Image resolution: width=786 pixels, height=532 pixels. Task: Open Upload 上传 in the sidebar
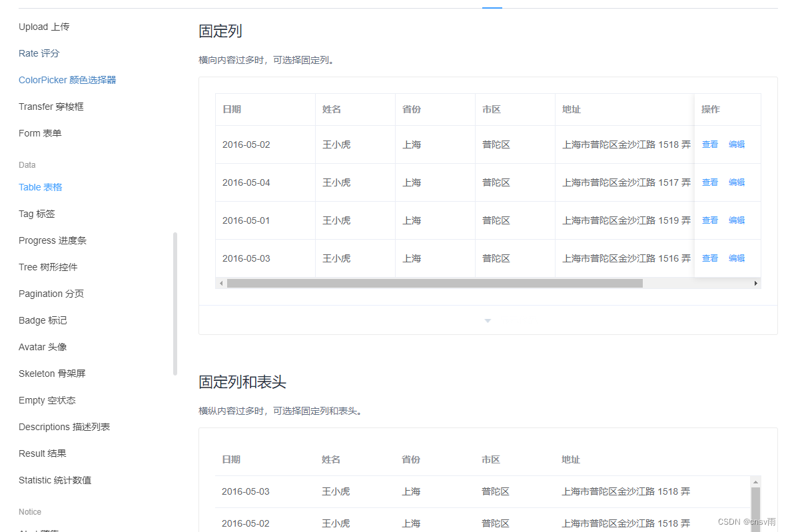[x=44, y=27]
